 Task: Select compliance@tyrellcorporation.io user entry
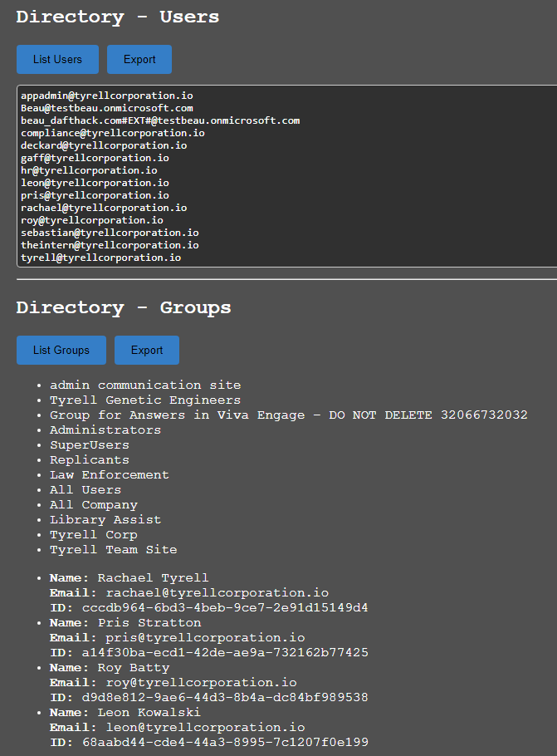pos(113,133)
